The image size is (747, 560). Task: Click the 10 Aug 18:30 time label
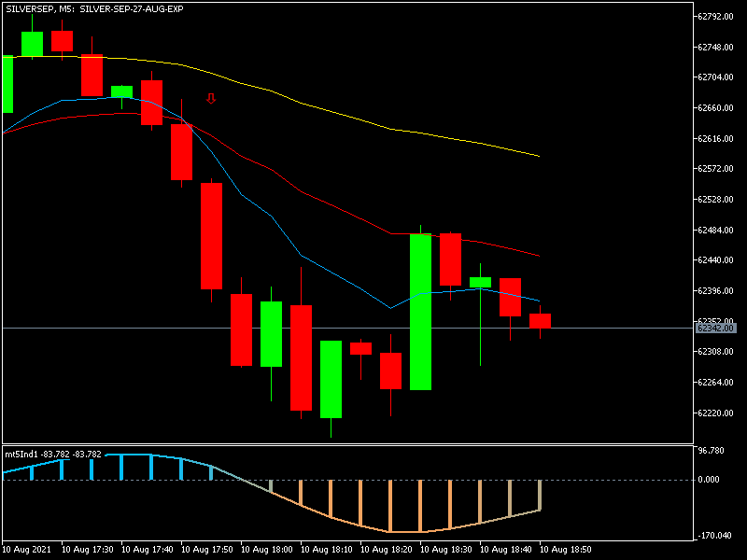446,550
